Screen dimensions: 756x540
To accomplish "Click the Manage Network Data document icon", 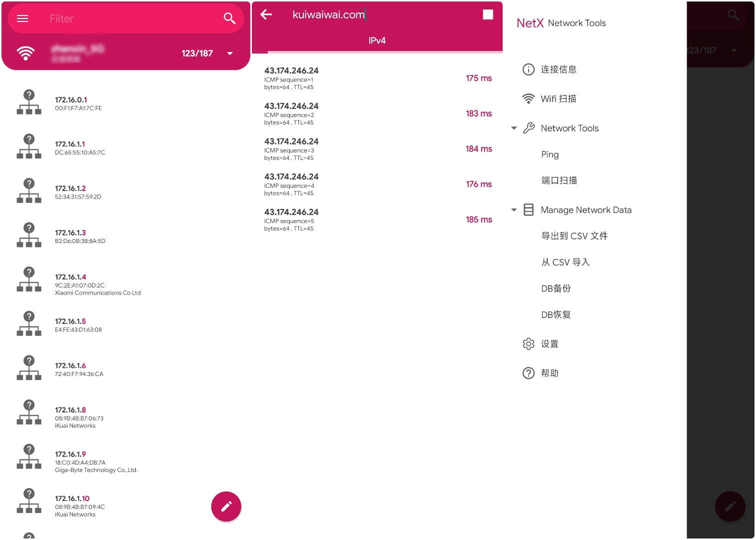I will coord(528,209).
